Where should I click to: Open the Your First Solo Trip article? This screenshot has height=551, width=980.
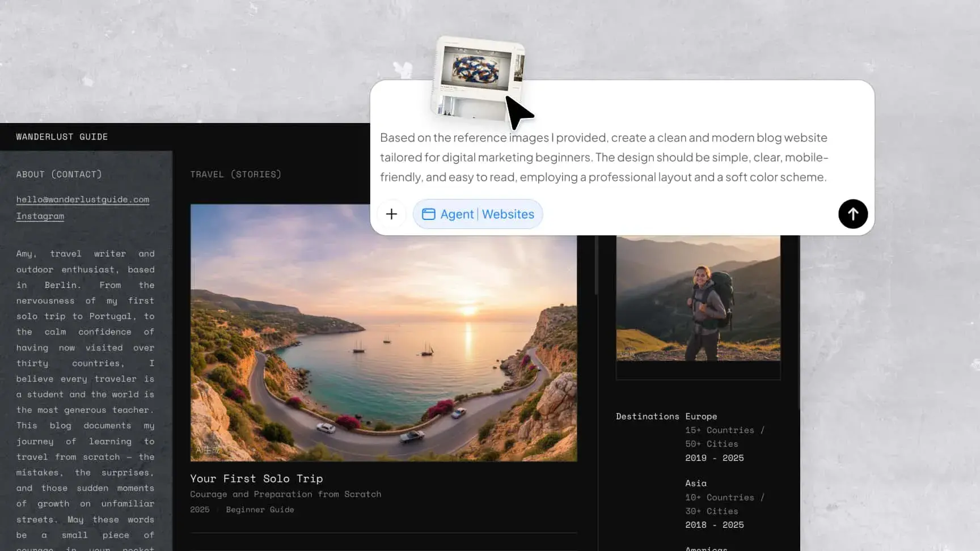point(256,478)
